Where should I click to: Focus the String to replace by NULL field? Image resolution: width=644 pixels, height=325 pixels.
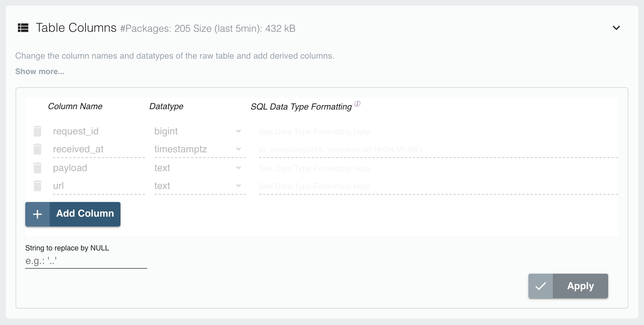86,261
